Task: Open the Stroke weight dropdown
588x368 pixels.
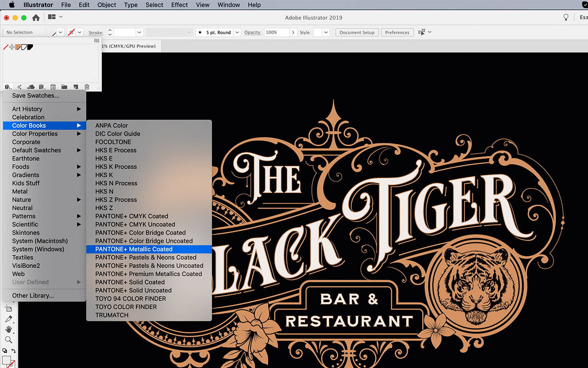Action: [140, 32]
